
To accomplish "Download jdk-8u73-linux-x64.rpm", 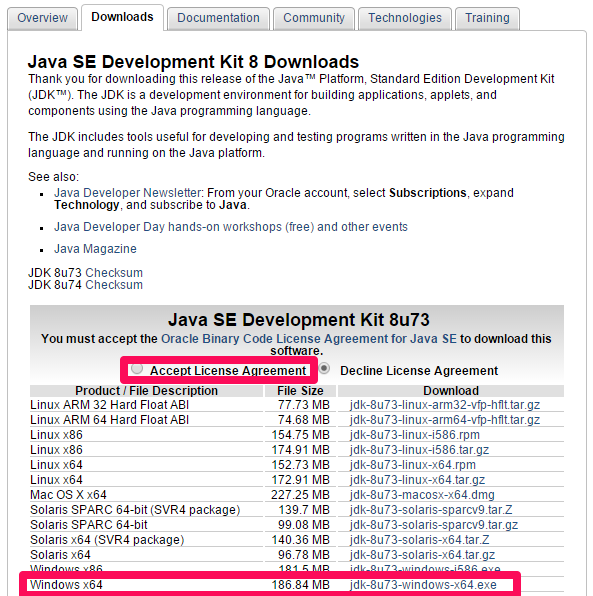I will click(412, 465).
